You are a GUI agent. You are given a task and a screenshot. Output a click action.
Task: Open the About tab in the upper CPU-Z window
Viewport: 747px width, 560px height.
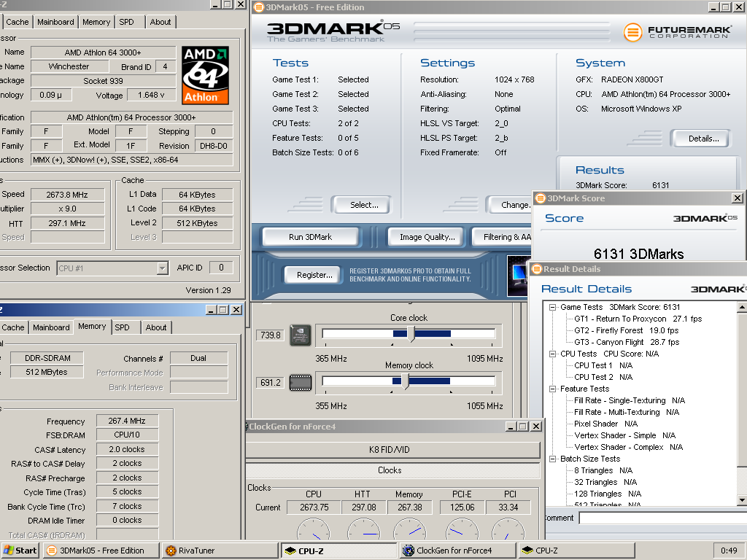160,22
